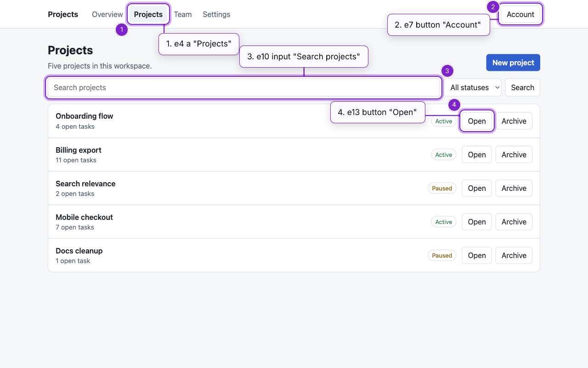The image size is (588, 368).
Task: Click the Paused badge on Search relevance
Action: click(442, 189)
